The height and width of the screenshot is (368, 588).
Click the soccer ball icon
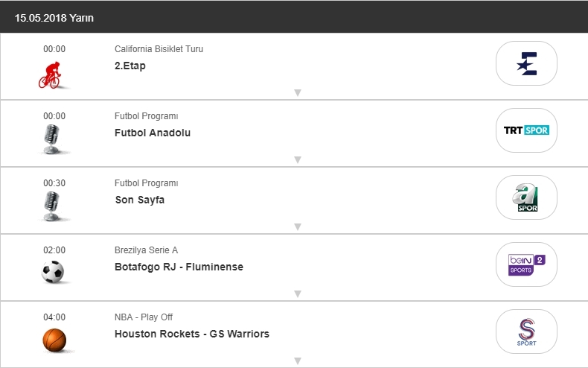coord(53,272)
